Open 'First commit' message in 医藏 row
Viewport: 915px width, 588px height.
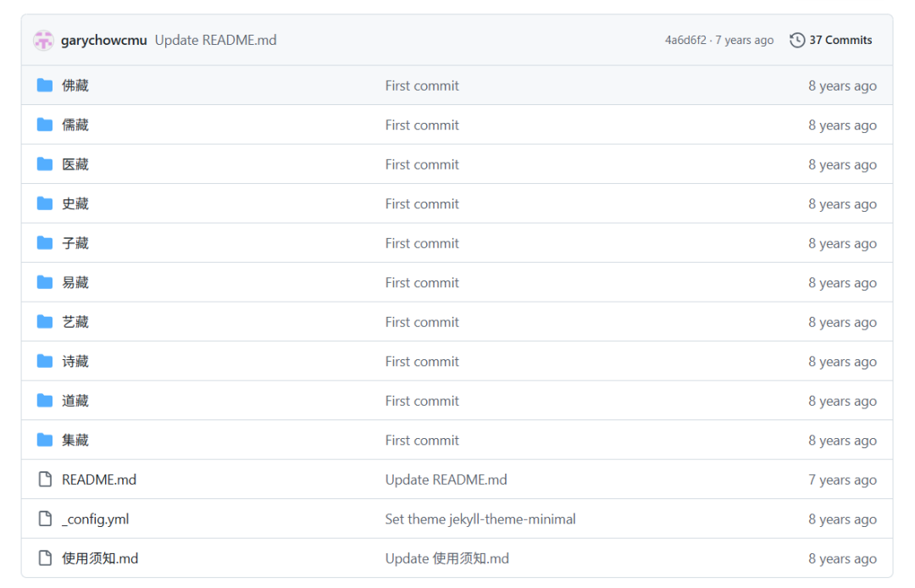pos(422,164)
